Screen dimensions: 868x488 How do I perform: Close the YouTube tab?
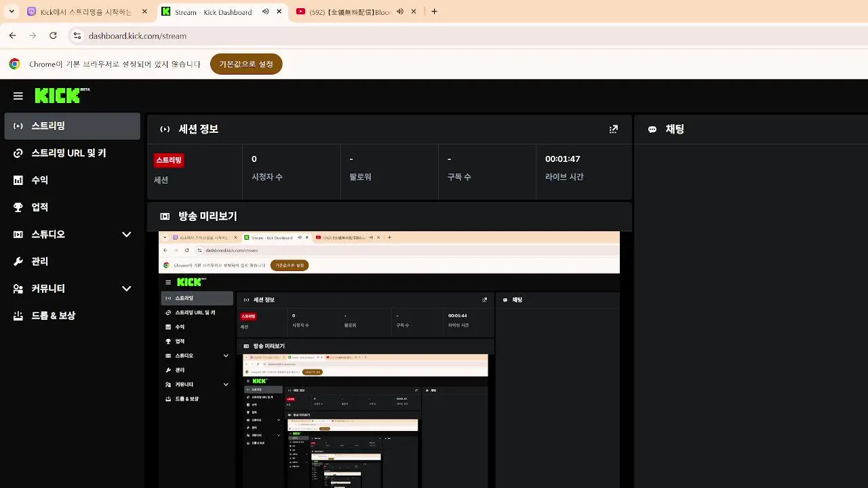pos(414,12)
